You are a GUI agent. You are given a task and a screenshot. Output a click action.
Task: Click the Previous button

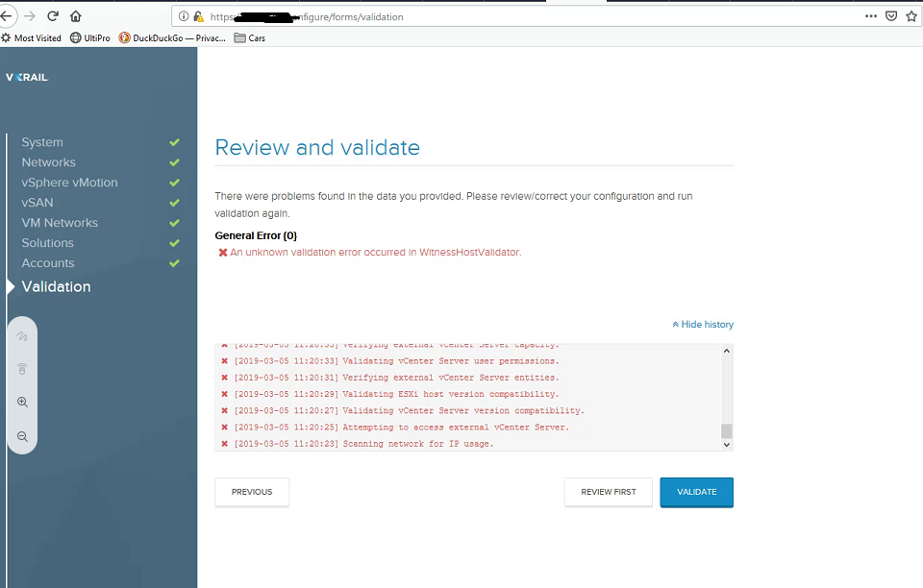252,492
